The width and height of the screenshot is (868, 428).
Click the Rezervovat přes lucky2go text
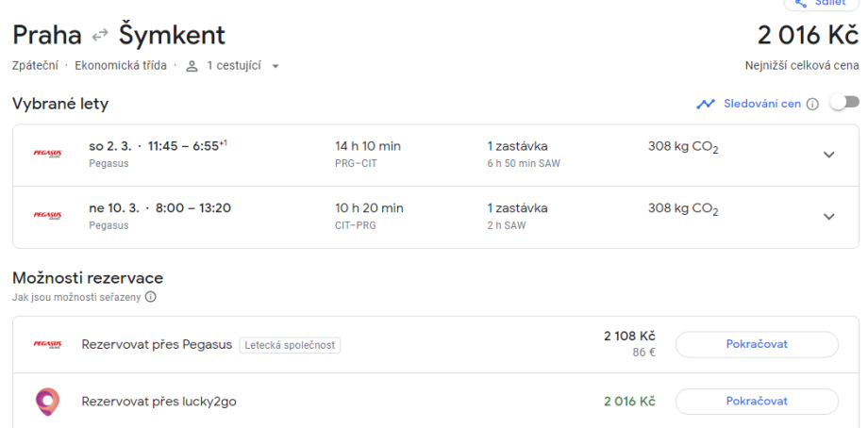click(x=159, y=402)
